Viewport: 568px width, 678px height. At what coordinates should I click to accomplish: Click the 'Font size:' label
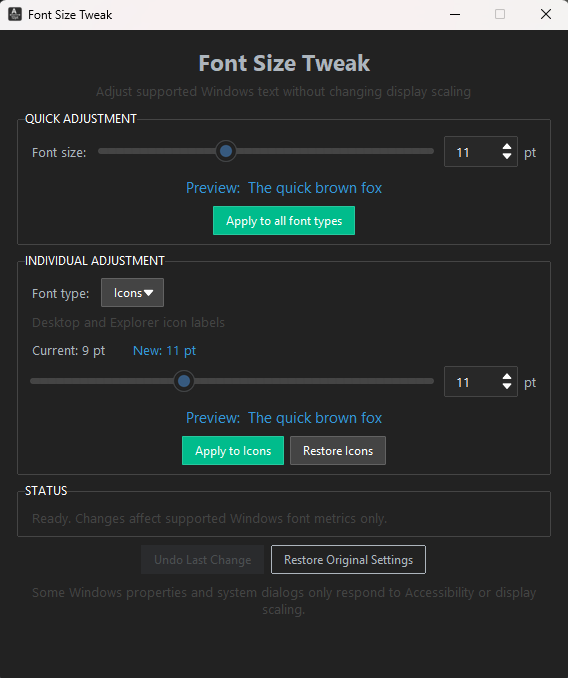59,153
